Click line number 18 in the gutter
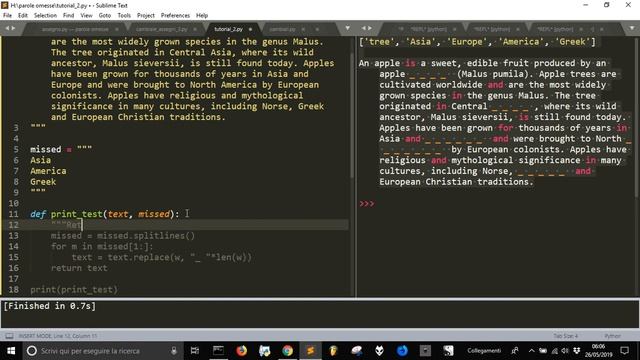 13,290
